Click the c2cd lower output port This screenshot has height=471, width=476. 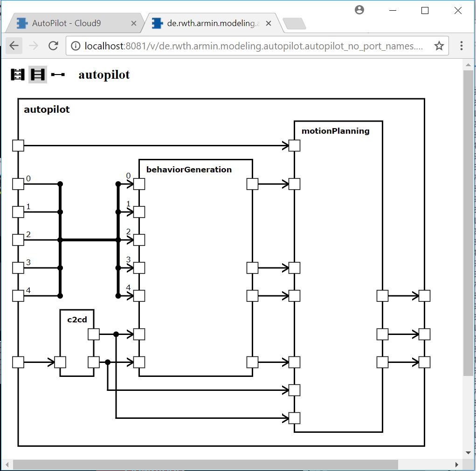click(x=94, y=362)
